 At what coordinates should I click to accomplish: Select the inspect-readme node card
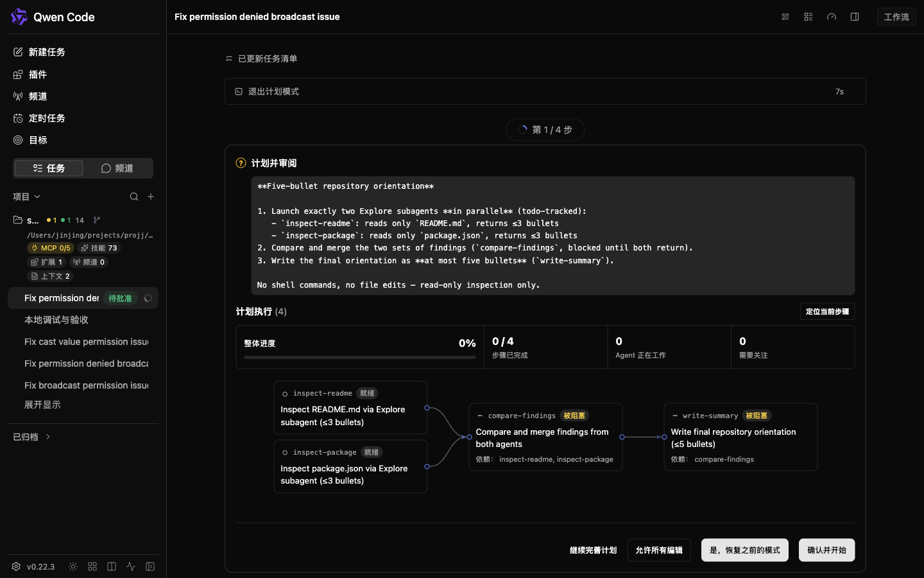point(350,408)
